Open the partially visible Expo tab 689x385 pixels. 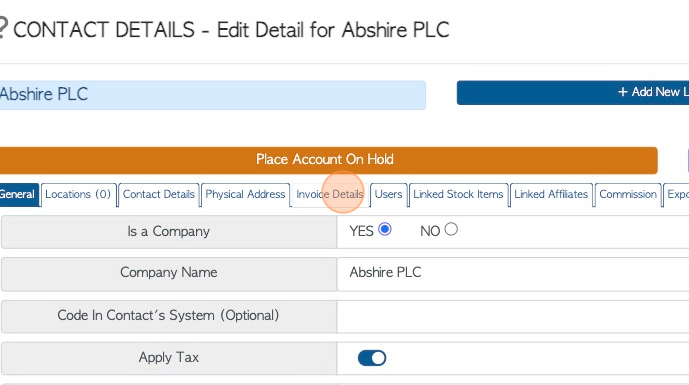click(677, 194)
